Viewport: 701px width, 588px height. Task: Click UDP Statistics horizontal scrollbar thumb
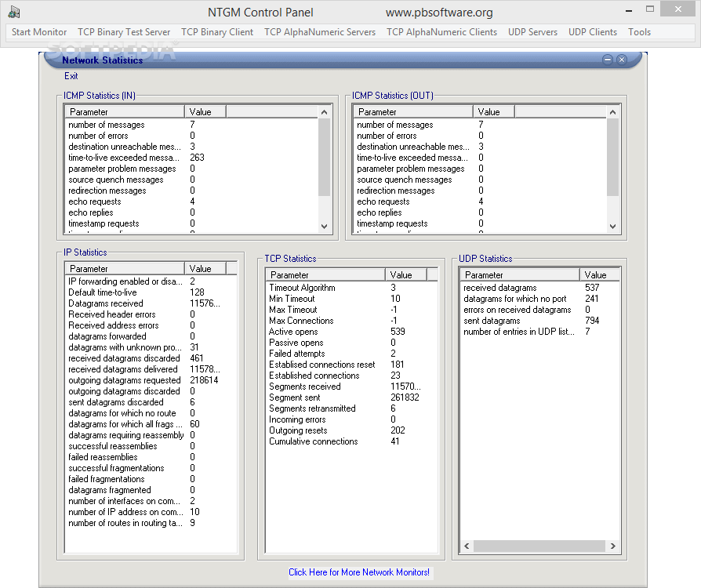point(539,546)
